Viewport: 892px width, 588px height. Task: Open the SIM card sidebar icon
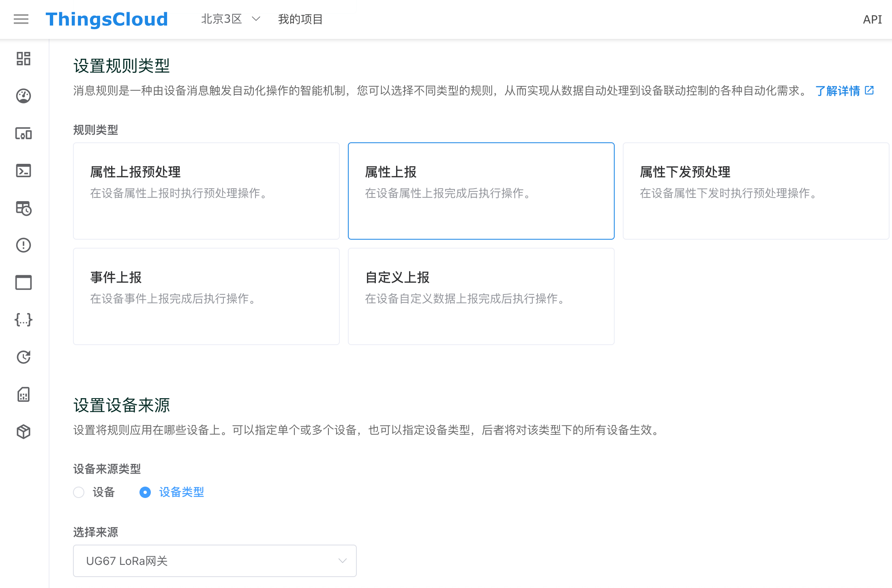24,395
